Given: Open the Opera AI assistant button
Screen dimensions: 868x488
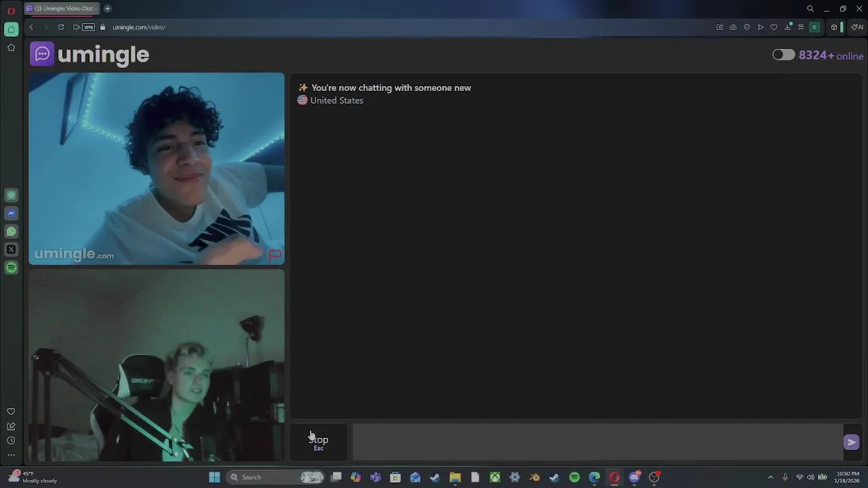Looking at the screenshot, I should [x=857, y=27].
